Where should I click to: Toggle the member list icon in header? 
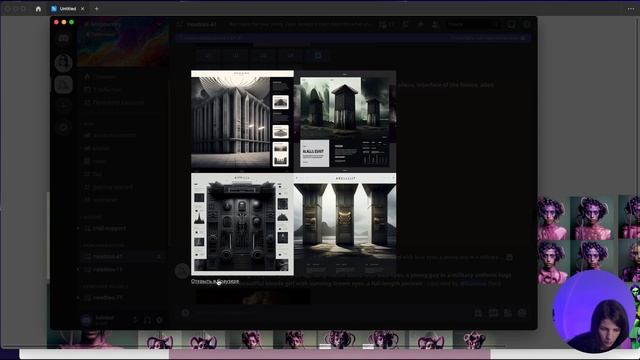pyautogui.click(x=435, y=24)
